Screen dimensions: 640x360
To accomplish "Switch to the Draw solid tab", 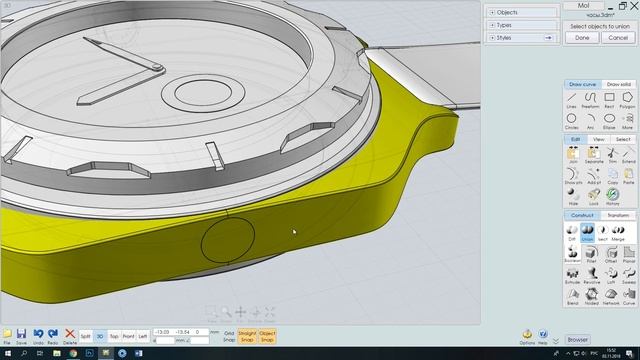I will [x=619, y=84].
